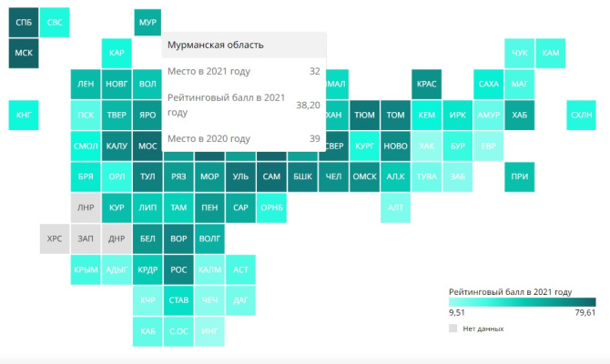Click the ДАГ Dagestan tile
Screen dimensions: 610x364
click(x=240, y=300)
